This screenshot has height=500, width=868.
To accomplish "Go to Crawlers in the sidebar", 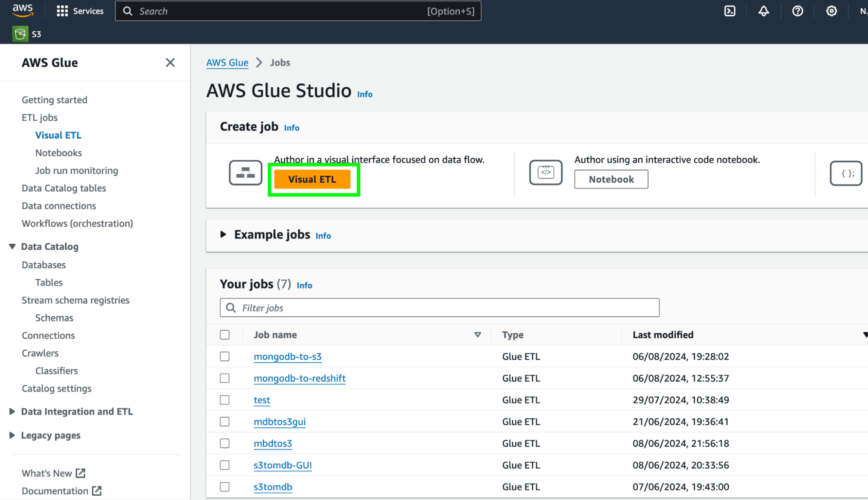I will 40,353.
